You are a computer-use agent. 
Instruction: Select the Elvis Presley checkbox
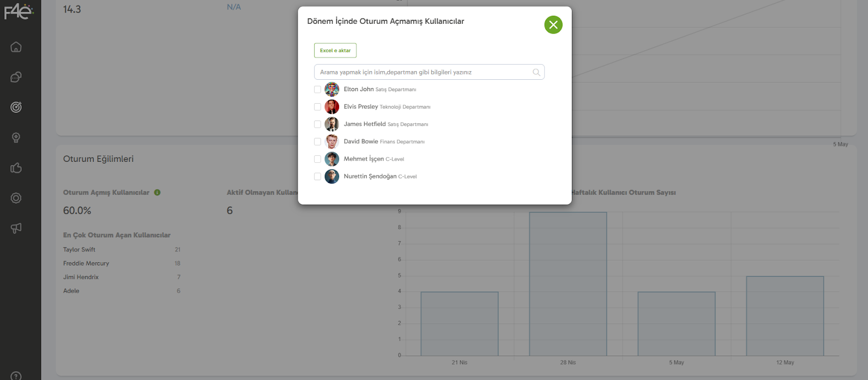(317, 107)
